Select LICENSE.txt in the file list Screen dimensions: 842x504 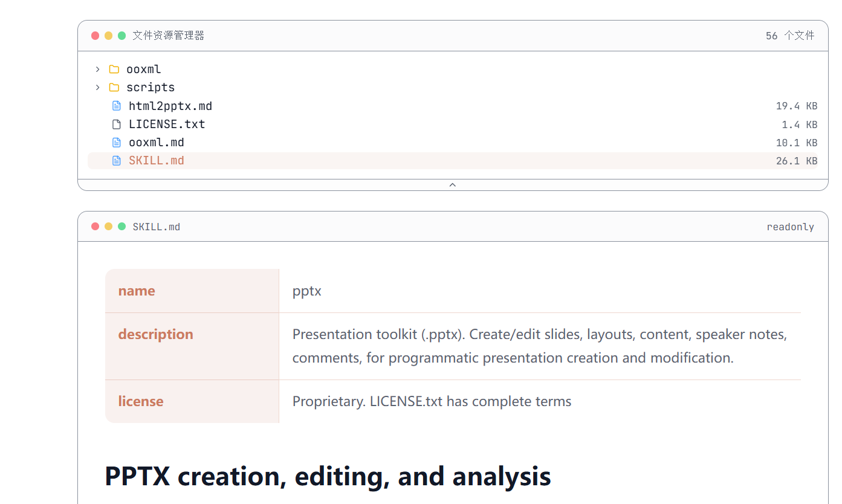click(167, 124)
